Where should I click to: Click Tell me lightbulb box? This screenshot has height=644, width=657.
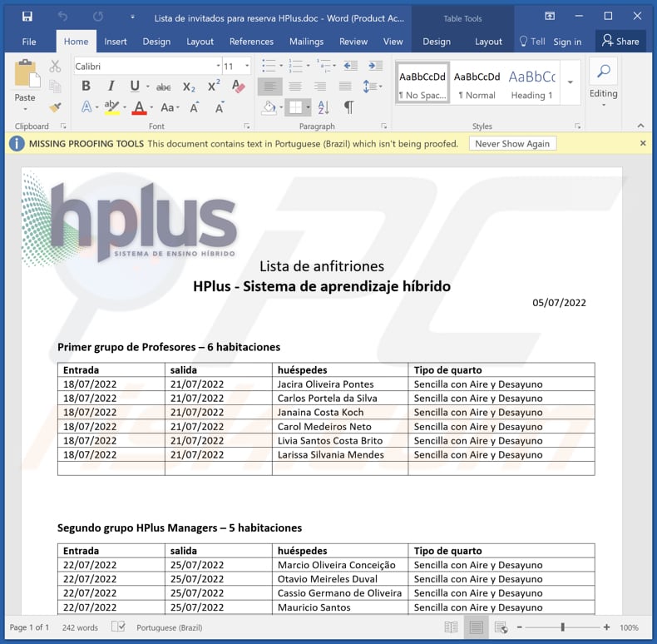[x=532, y=42]
